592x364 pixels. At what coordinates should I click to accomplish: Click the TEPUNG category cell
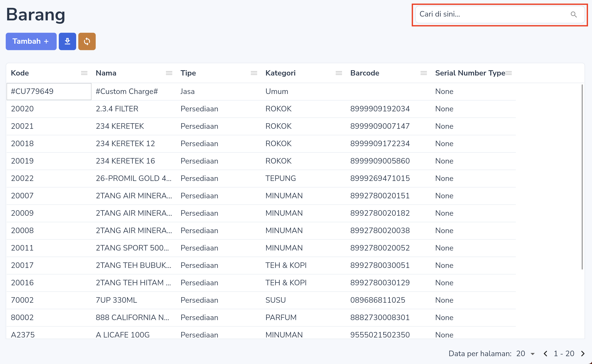click(281, 178)
